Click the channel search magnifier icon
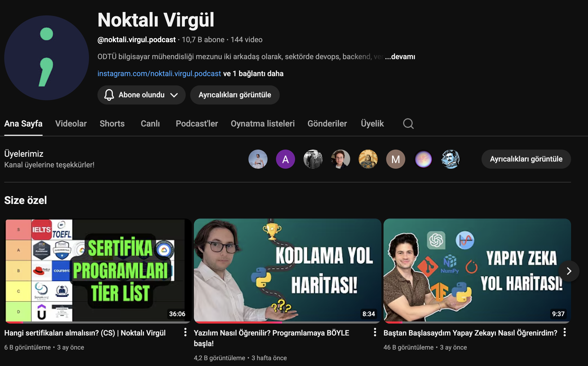This screenshot has width=588, height=366. [408, 124]
